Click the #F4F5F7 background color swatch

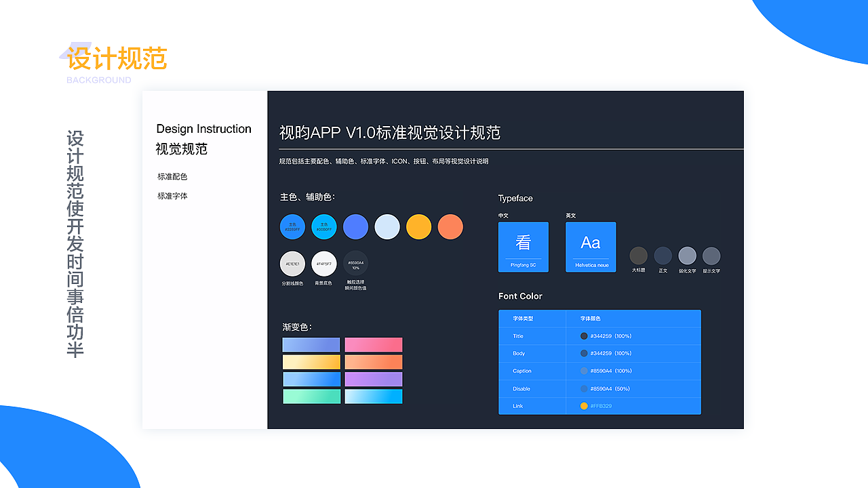click(324, 264)
